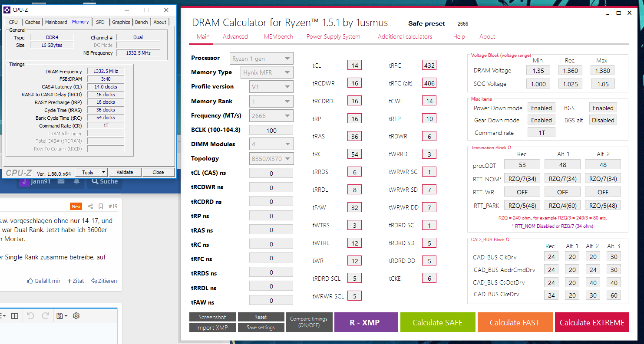Click the +Zitat multi-quote link
The width and height of the screenshot is (644, 344).
click(76, 281)
